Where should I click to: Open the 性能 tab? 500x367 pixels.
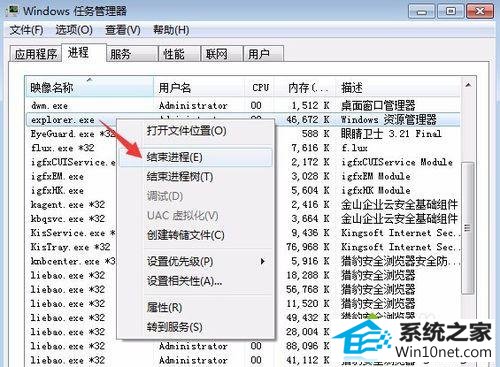coord(179,54)
